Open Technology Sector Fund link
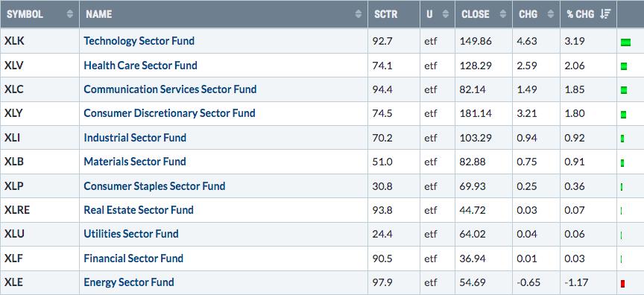Viewport: 644px width, 295px height. click(139, 41)
